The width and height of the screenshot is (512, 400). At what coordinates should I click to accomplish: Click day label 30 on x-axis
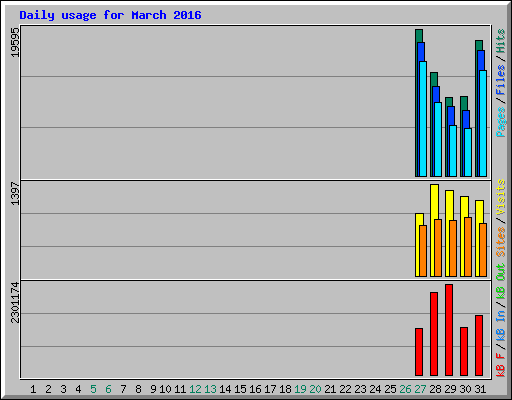[465, 389]
